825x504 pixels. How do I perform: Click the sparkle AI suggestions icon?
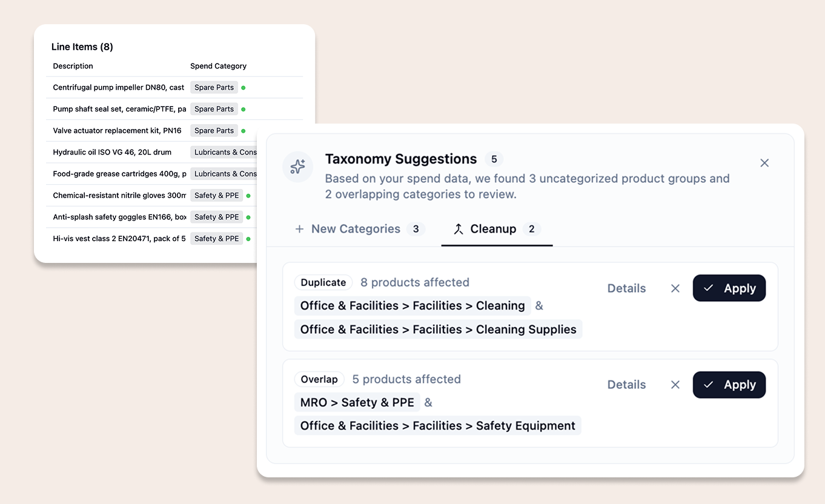click(297, 167)
